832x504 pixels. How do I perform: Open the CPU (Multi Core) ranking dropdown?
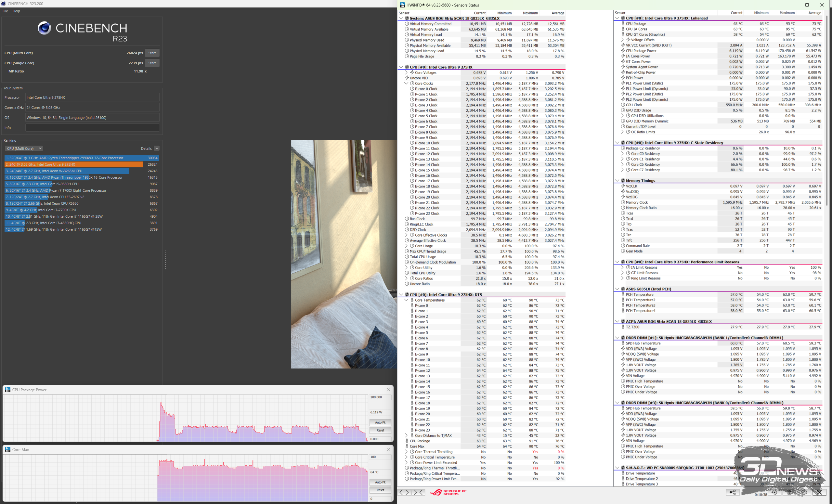pos(24,148)
